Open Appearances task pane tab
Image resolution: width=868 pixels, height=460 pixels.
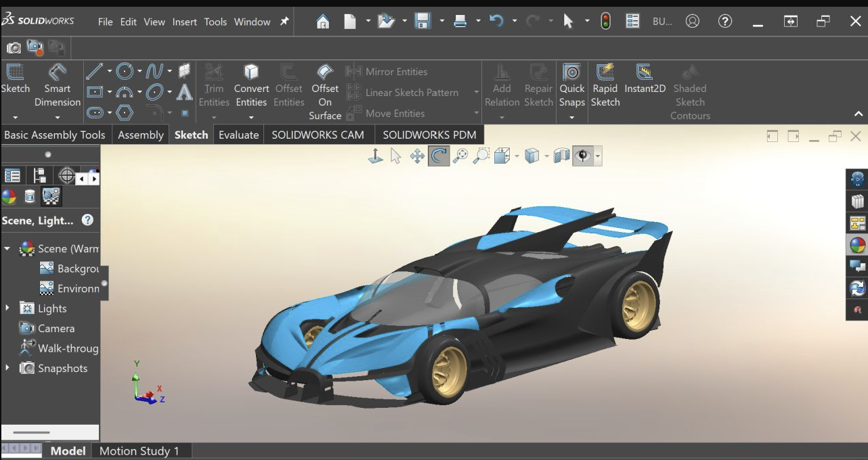pyautogui.click(x=857, y=244)
